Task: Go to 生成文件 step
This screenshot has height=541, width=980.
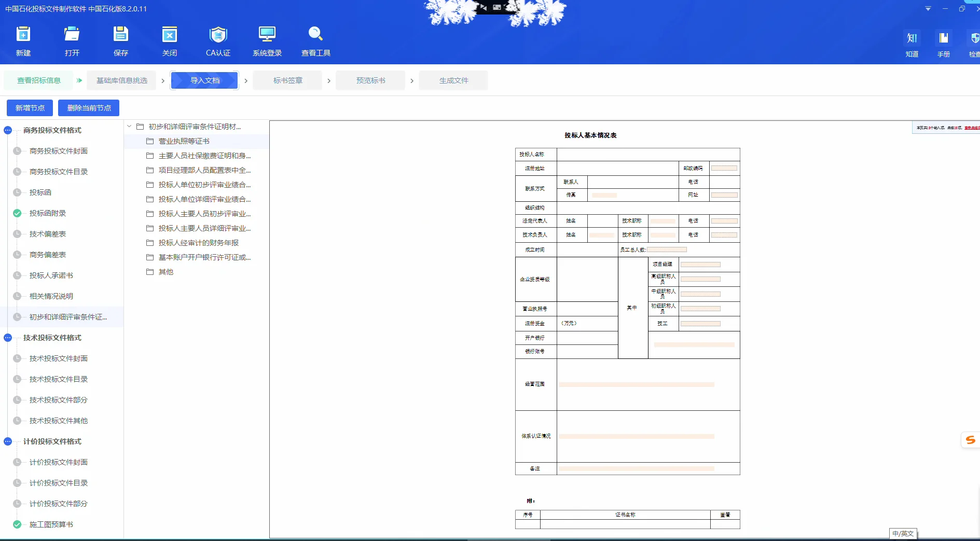Action: click(x=454, y=80)
